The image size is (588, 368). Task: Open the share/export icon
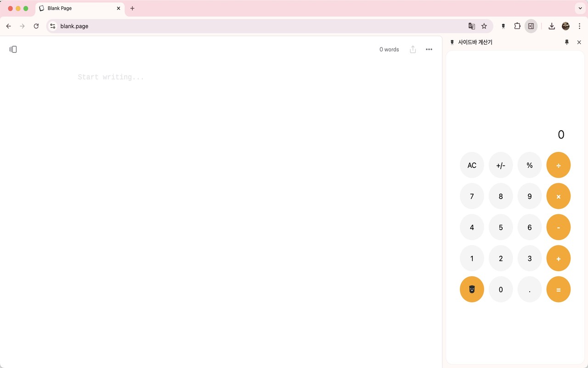[x=413, y=49]
